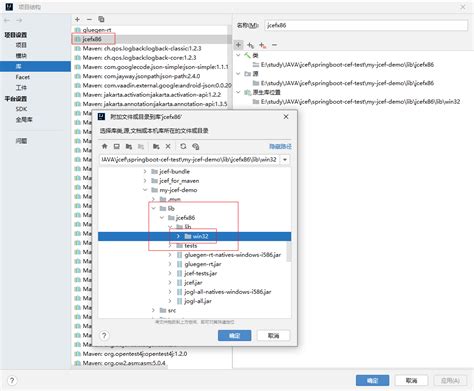Expand the win32 folder

tap(178, 236)
